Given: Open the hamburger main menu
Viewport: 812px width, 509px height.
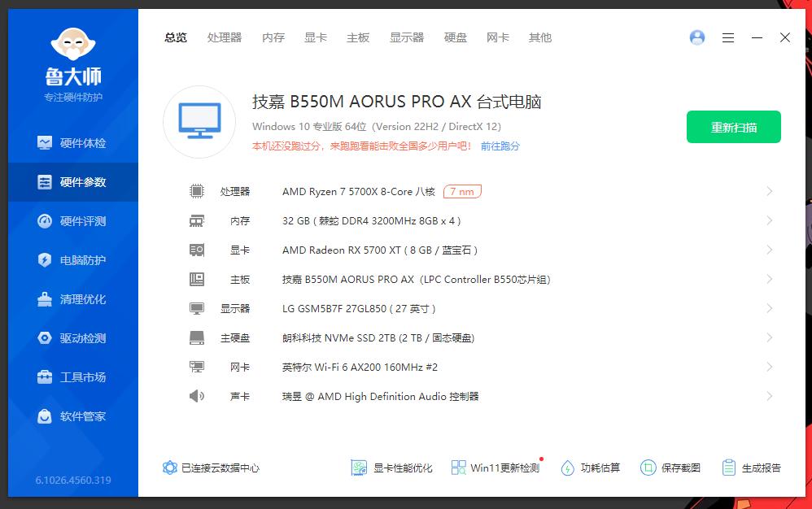Looking at the screenshot, I should pos(728,37).
